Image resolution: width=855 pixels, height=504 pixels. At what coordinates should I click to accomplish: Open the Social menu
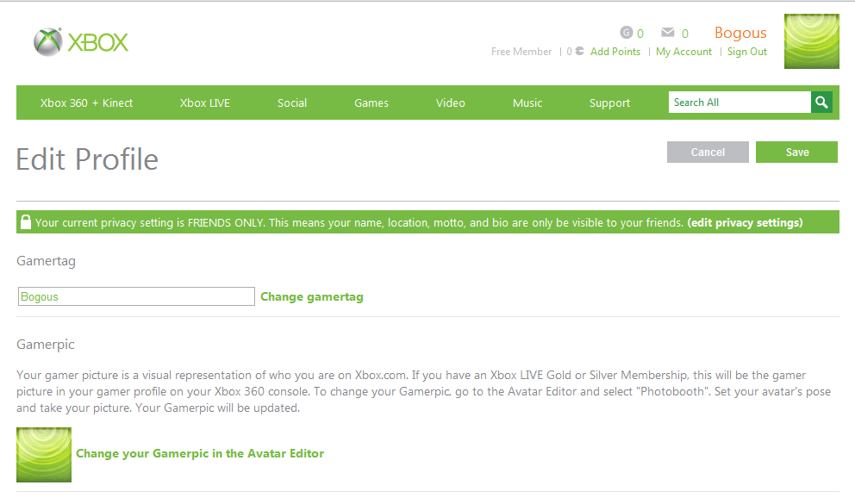click(x=291, y=103)
